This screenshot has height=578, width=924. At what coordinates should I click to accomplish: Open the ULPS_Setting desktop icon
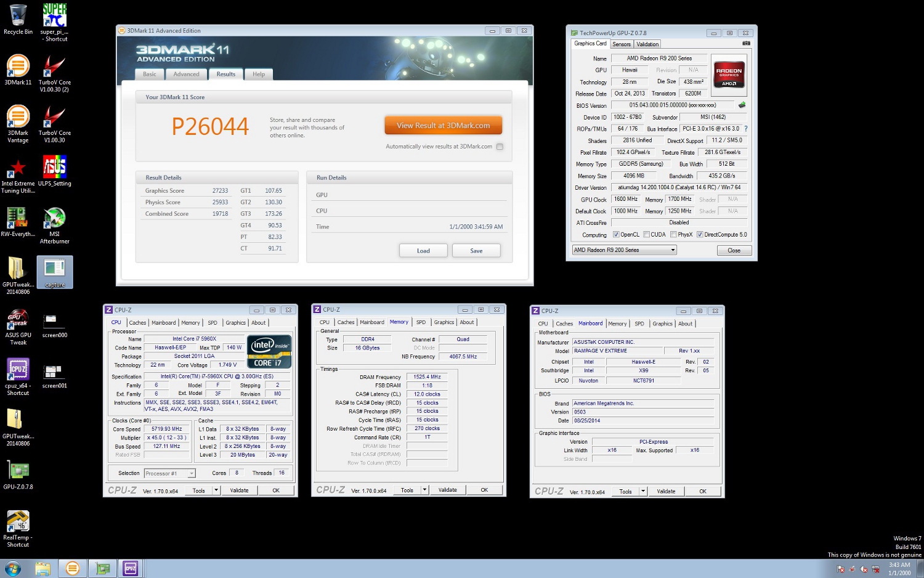(x=54, y=171)
